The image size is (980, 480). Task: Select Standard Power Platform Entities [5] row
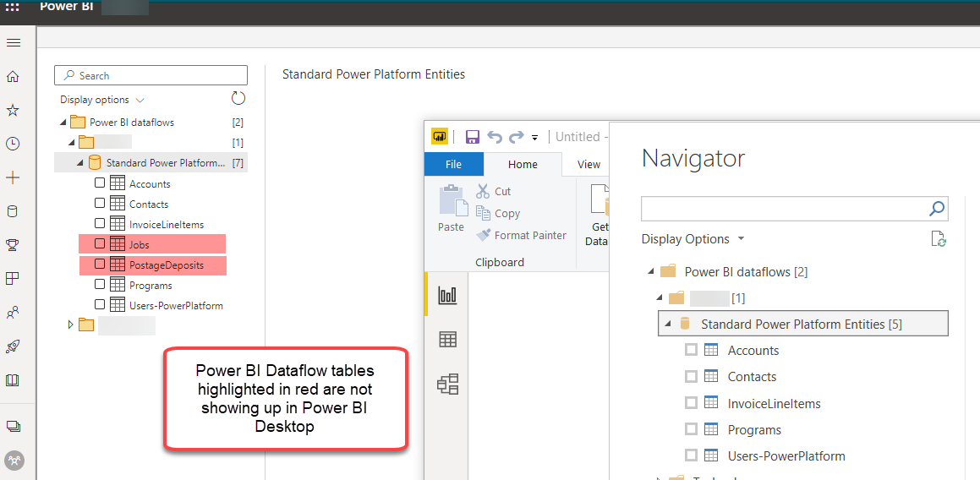click(x=803, y=324)
